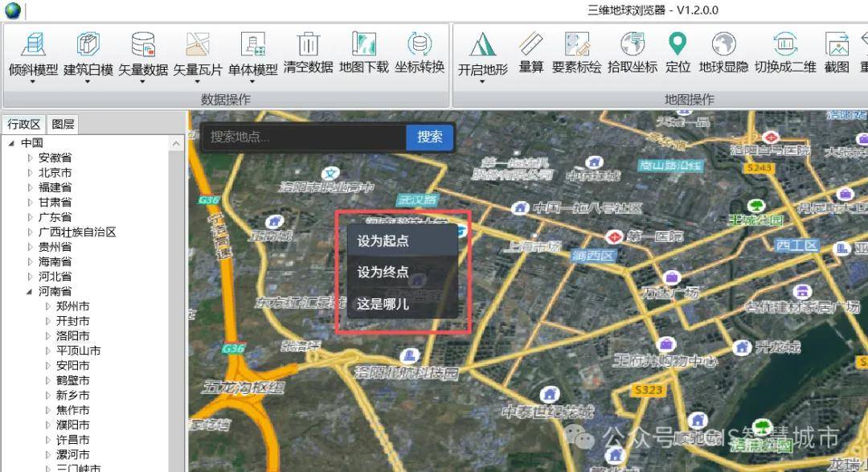868x472 pixels.
Task: Select 这是哪儿 from the context menu
Action: coord(383,304)
